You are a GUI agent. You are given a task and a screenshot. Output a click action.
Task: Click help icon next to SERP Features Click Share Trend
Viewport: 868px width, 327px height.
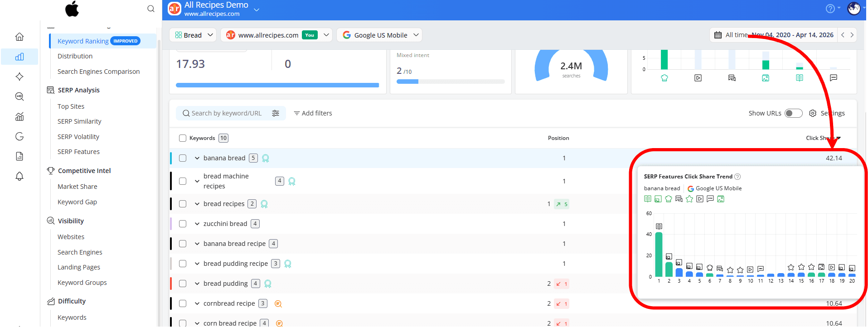(737, 177)
